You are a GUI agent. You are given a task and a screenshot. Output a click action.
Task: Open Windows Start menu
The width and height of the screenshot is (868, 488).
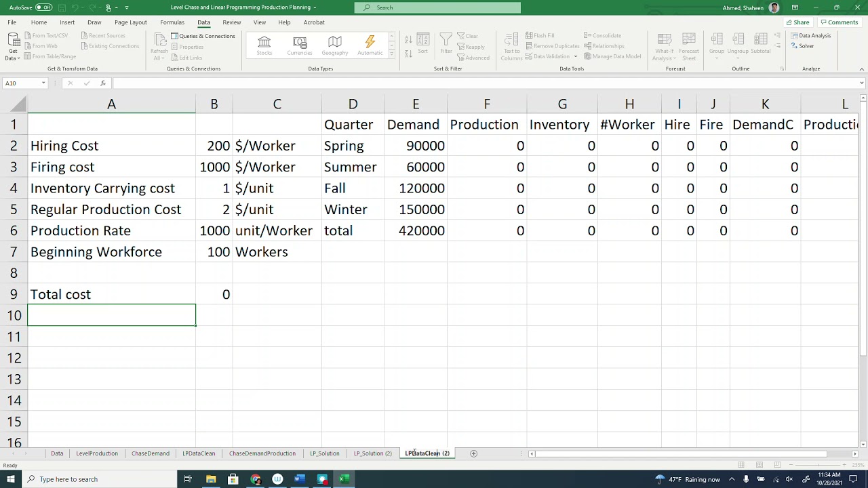click(10, 479)
